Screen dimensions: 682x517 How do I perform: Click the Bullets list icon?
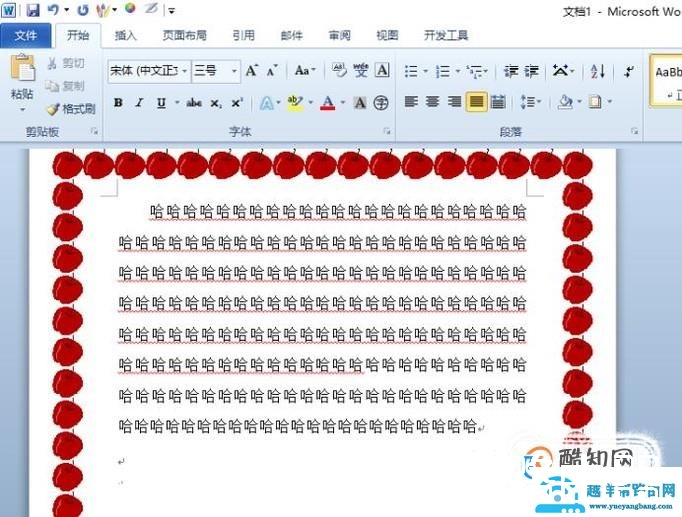coord(411,71)
